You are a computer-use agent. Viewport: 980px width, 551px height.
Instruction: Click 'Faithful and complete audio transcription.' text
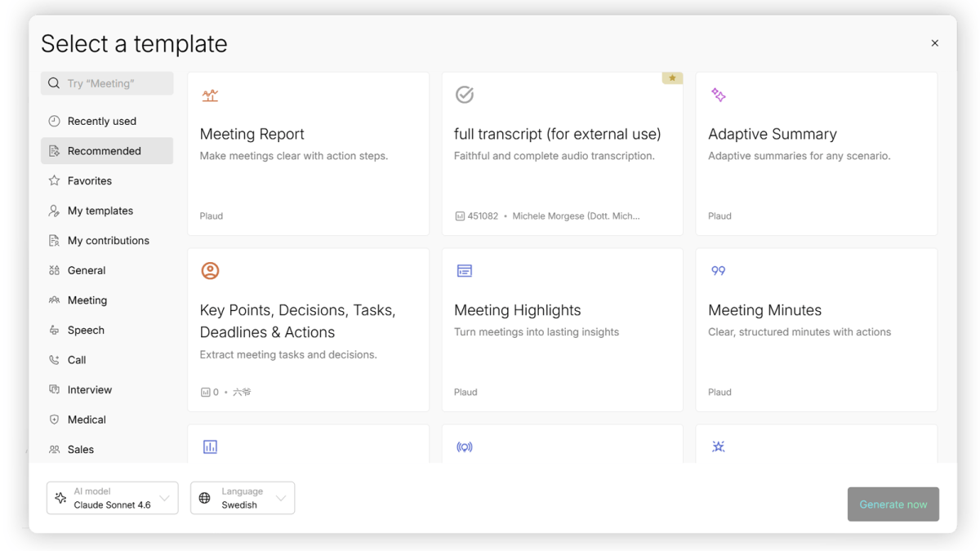coord(555,156)
